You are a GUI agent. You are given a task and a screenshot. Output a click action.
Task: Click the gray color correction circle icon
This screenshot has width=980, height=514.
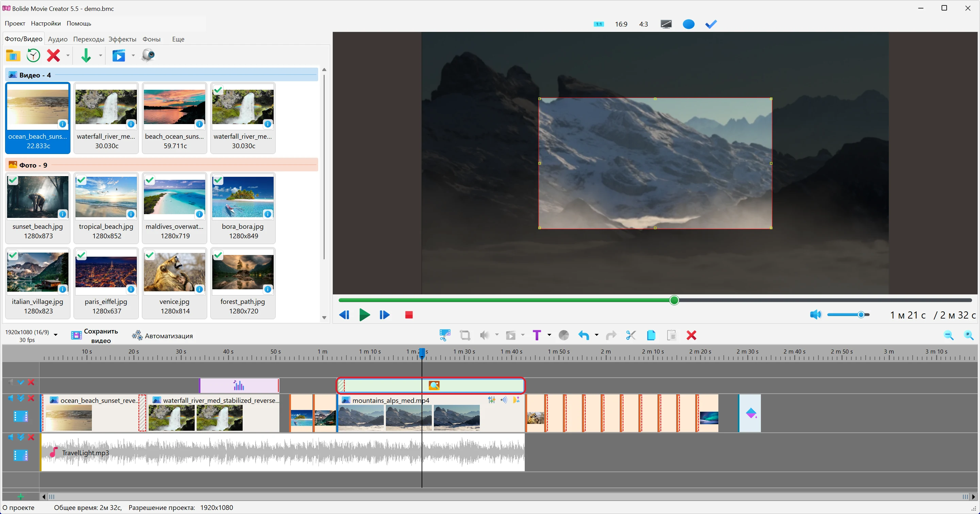[563, 335]
